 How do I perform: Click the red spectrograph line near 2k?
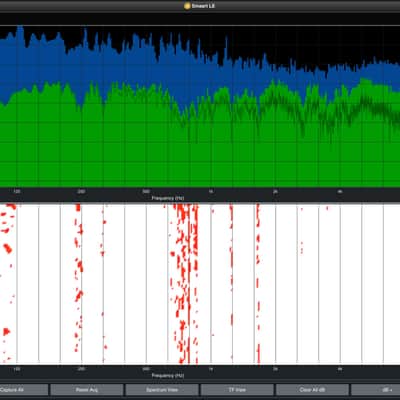258,283
